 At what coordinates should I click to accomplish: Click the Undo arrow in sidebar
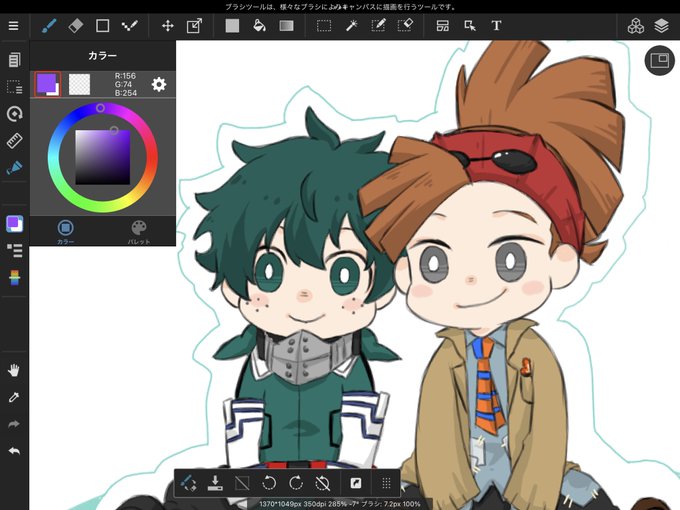pyautogui.click(x=14, y=451)
